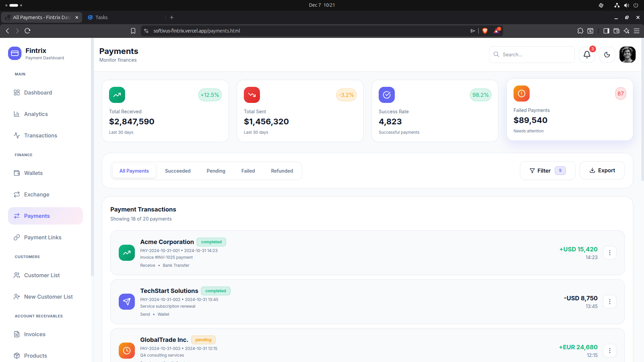
Task: Open options menu for TechStart Solutions payment
Action: click(610, 302)
